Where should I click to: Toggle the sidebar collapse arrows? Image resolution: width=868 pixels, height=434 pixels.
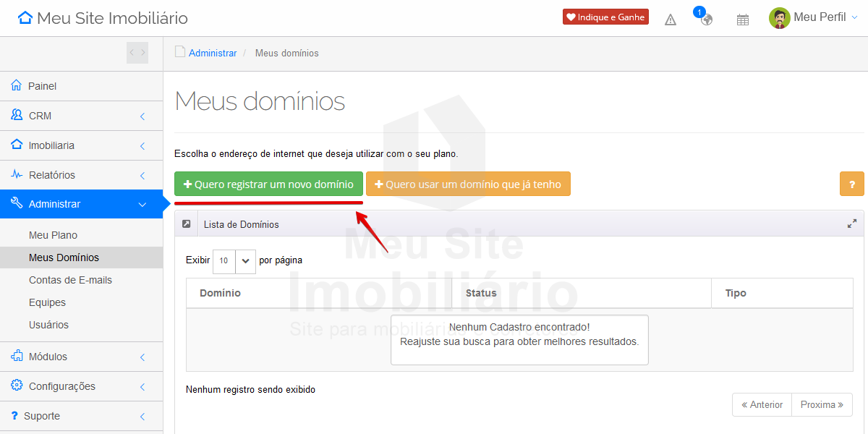tap(137, 53)
